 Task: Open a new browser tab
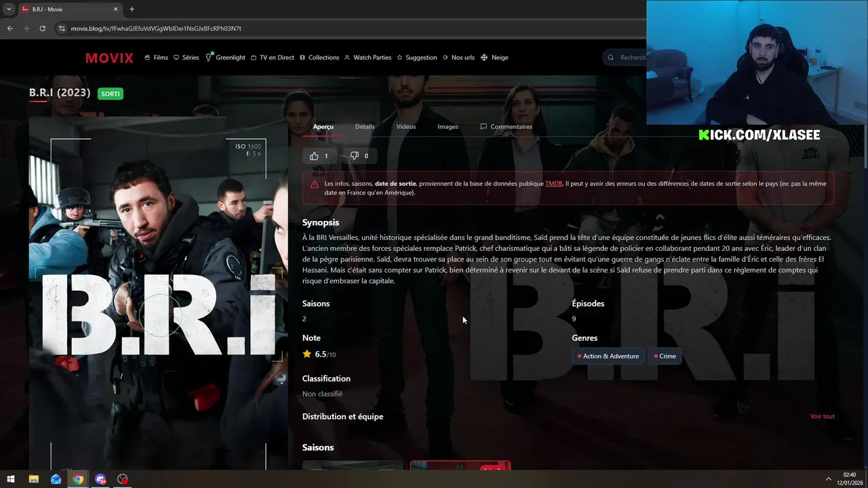click(x=132, y=9)
